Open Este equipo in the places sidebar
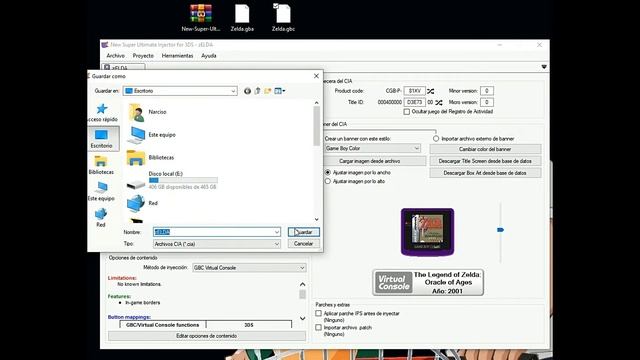Screen dimensions: 640x360 coord(101,192)
